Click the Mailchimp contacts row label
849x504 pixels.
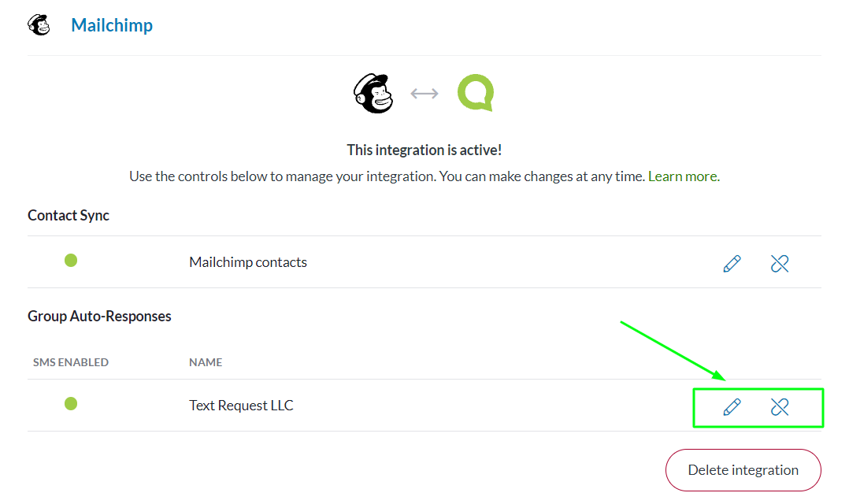pos(248,262)
